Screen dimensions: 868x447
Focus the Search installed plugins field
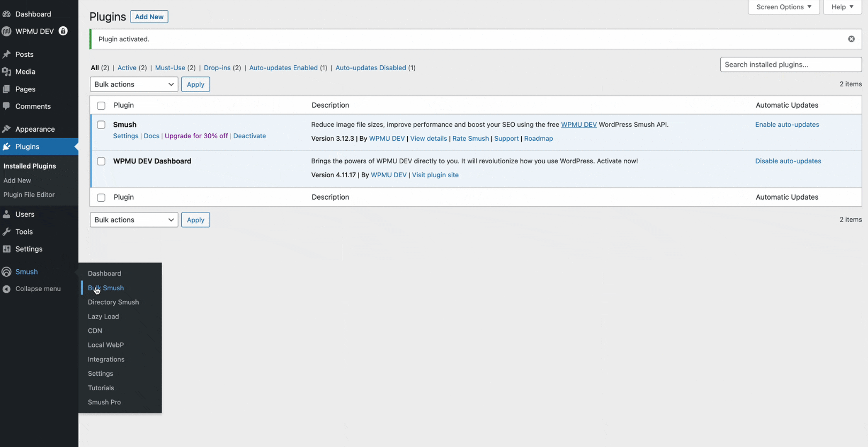pos(790,65)
